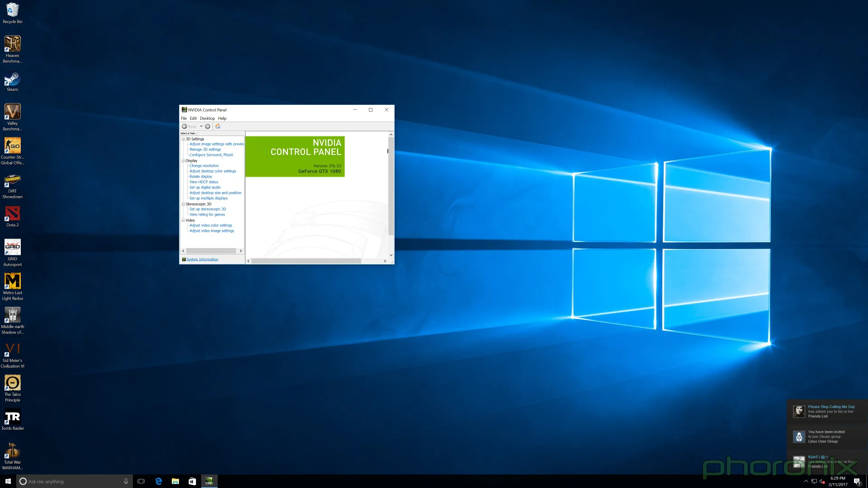Image resolution: width=868 pixels, height=488 pixels.
Task: Select Change resolution task
Action: point(204,166)
